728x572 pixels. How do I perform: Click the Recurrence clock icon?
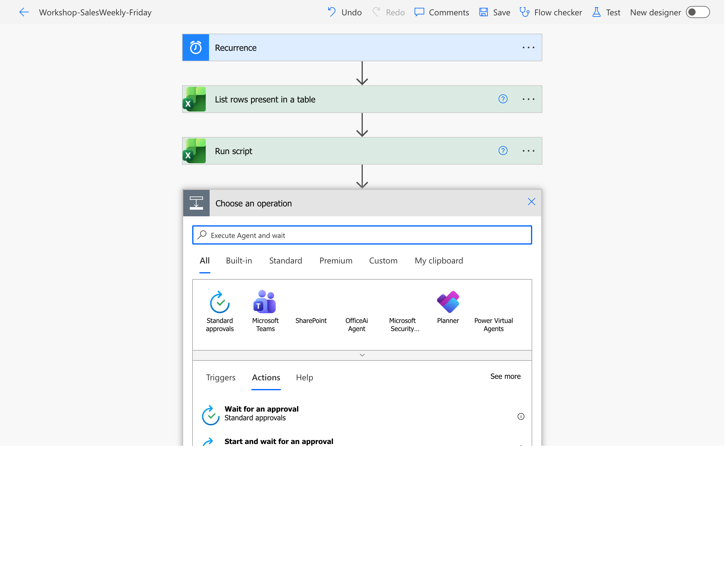coord(196,47)
